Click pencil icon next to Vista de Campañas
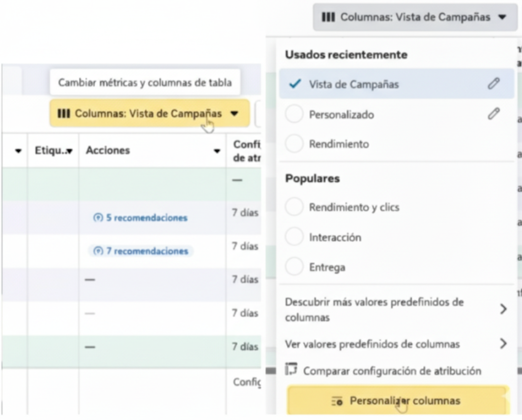Viewport: 522px width, 420px height. click(x=493, y=84)
